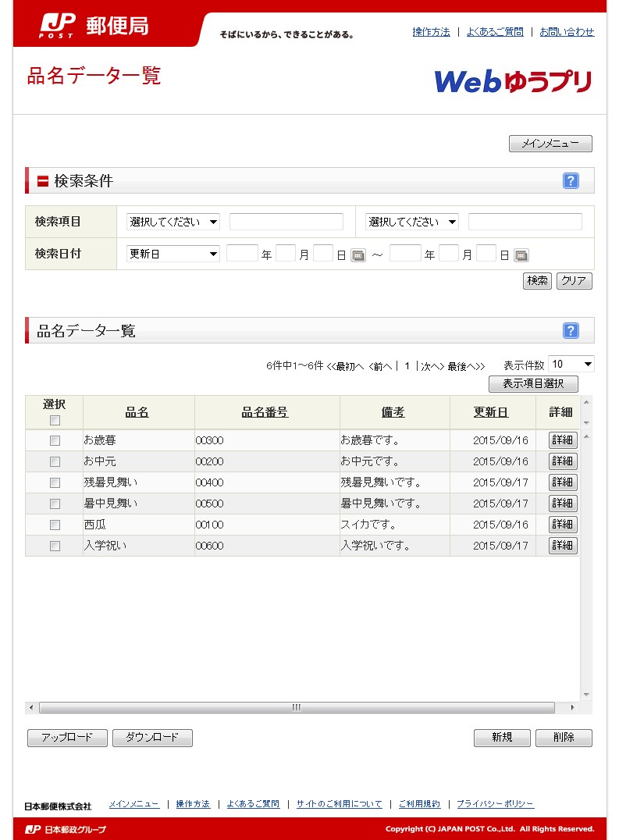The width and height of the screenshot is (619, 840).
Task: Open the first 検索項目 dropdown
Action: (x=173, y=222)
